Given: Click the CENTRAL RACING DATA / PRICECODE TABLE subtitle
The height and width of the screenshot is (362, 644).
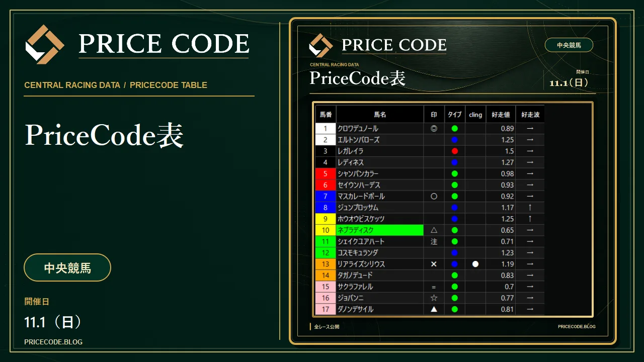Looking at the screenshot, I should [x=116, y=85].
